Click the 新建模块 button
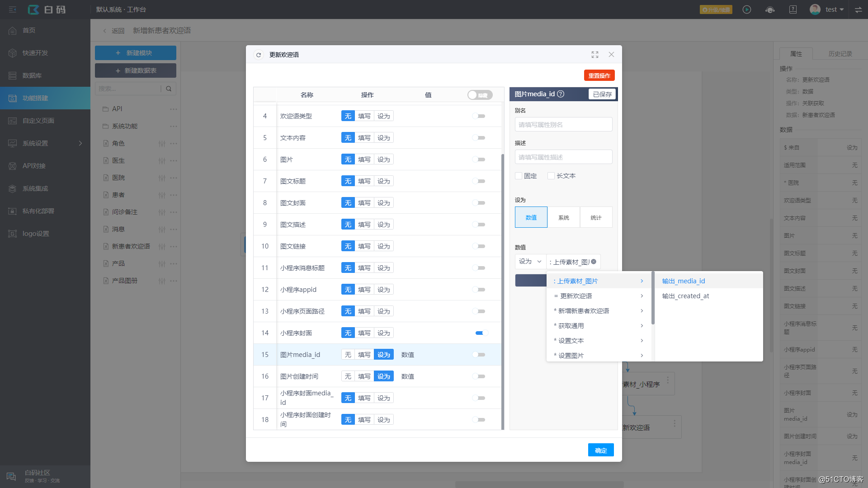868x488 pixels. (136, 53)
